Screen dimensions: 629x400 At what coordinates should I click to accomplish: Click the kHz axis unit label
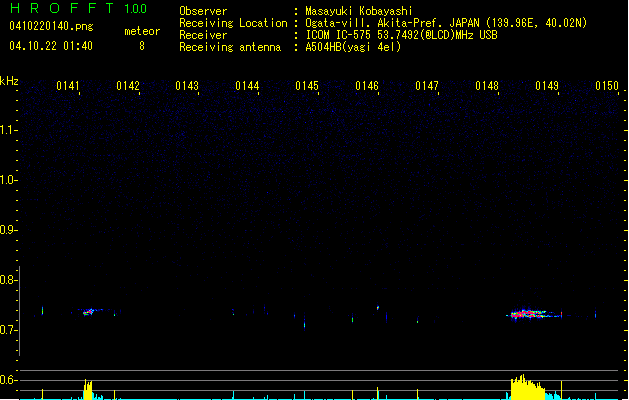point(9,81)
